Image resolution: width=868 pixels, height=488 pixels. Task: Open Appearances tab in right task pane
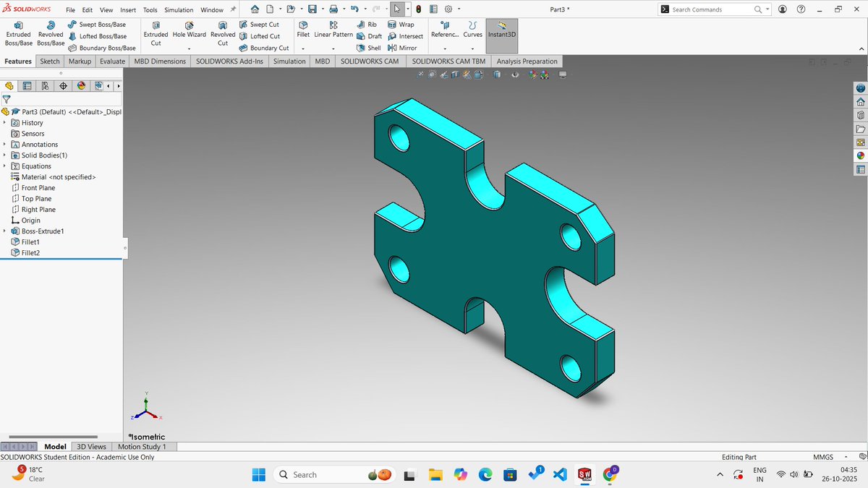[861, 155]
